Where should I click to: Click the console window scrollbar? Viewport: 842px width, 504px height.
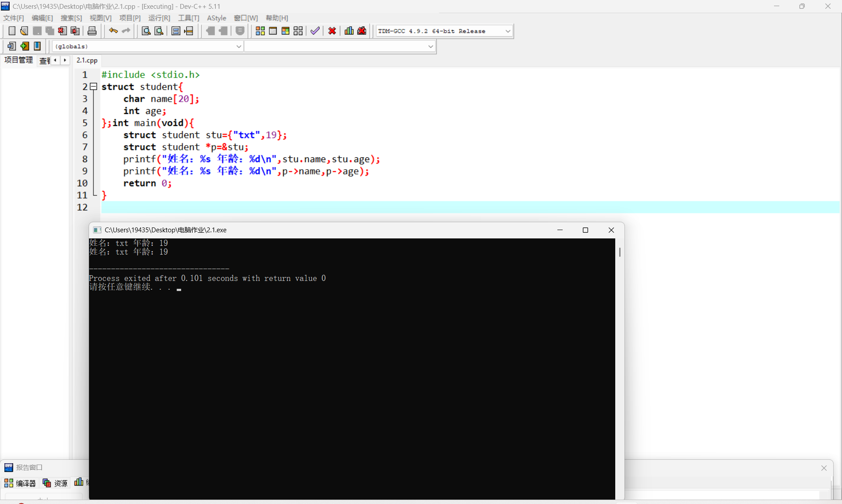tap(619, 252)
